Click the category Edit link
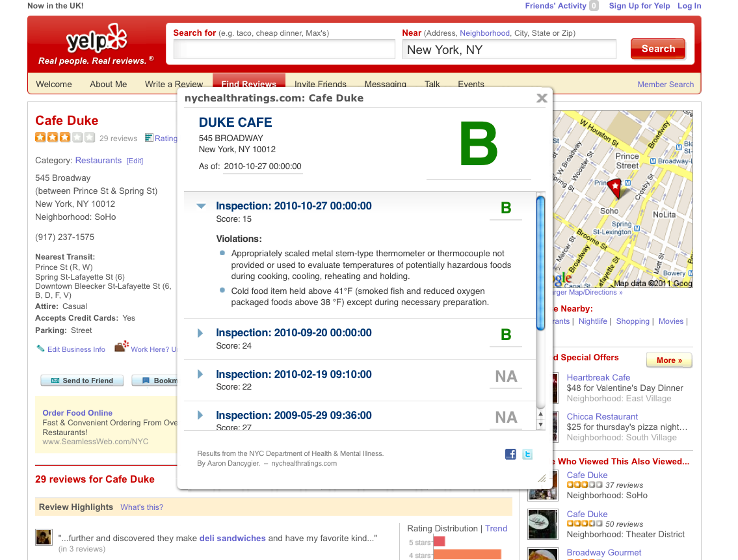This screenshot has height=560, width=738. tap(135, 161)
